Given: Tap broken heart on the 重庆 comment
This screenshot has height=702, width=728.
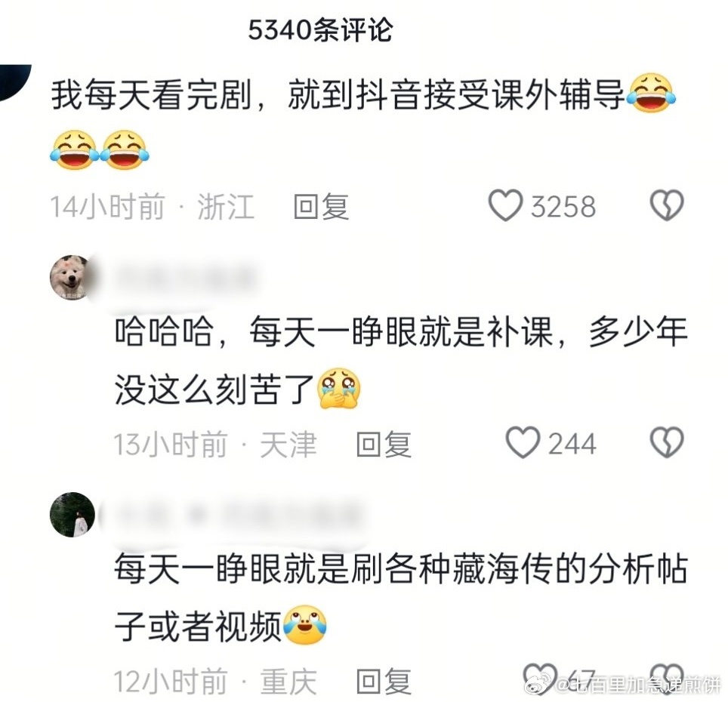Looking at the screenshot, I should tap(667, 679).
